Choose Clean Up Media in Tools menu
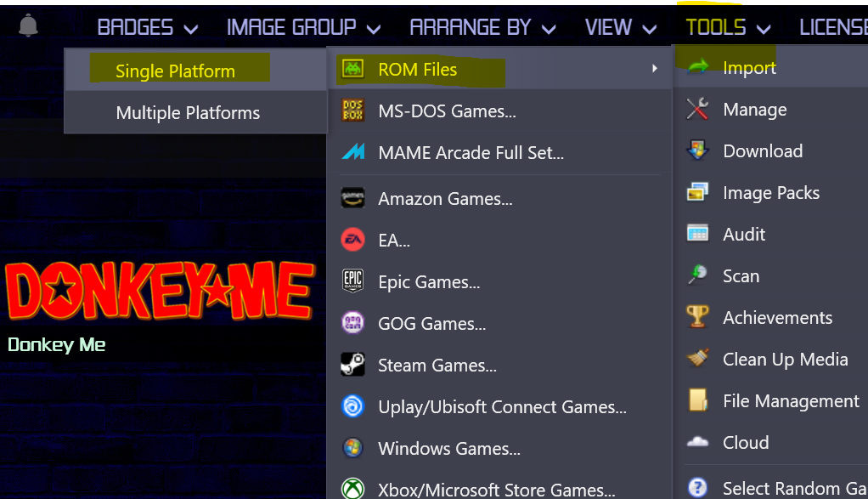This screenshot has height=499, width=868. (771, 359)
